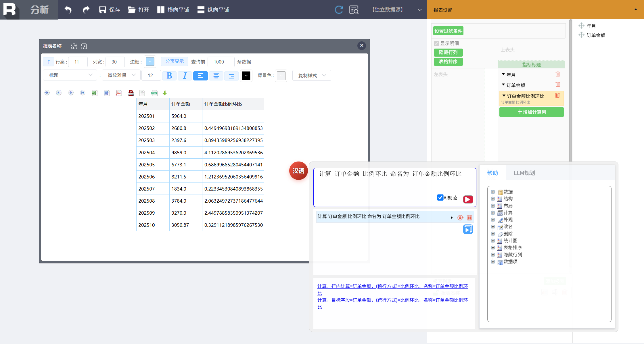Go to the first page icon
The image size is (644, 344).
coord(47,93)
